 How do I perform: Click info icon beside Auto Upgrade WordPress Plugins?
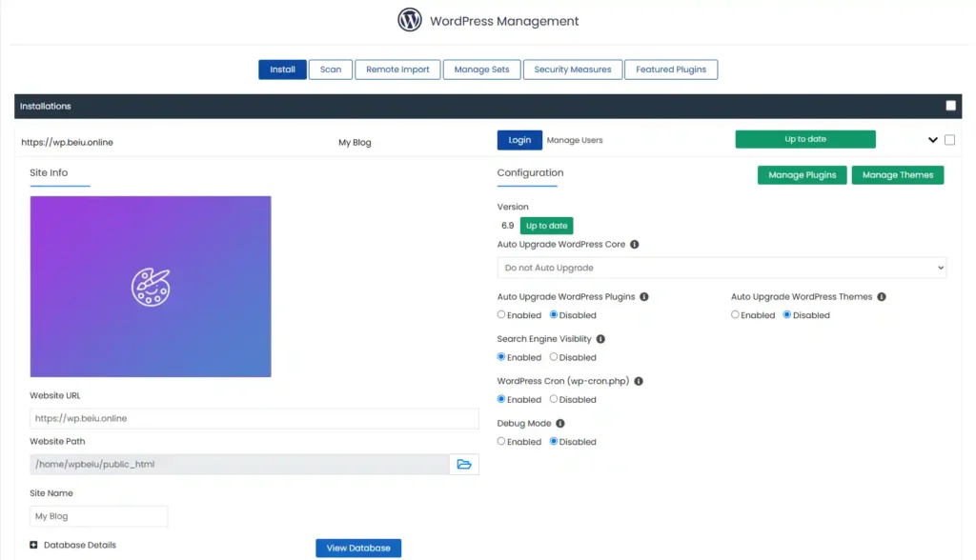[x=644, y=297]
